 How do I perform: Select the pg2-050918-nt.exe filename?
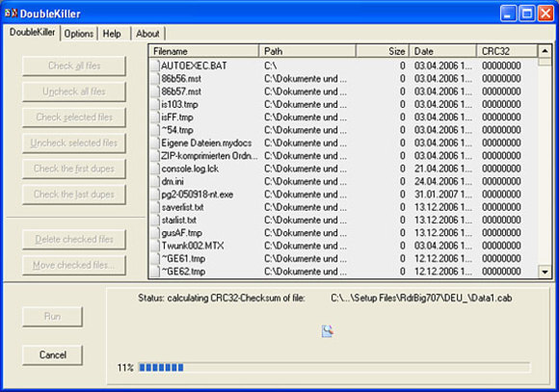(198, 195)
